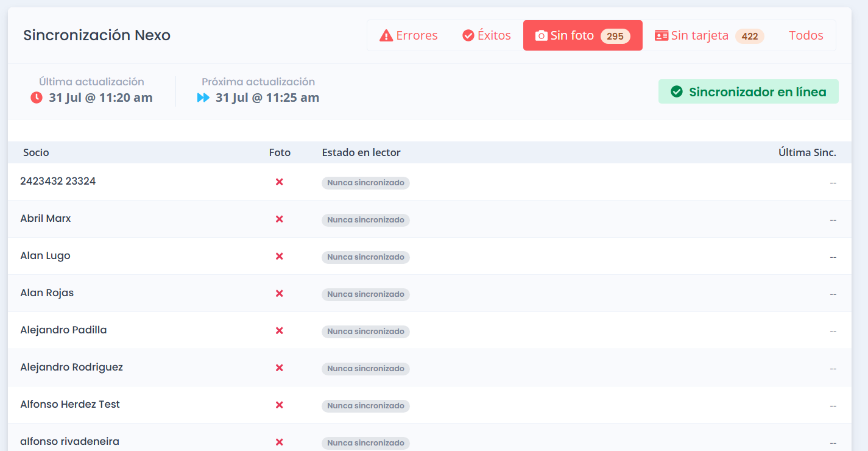
Task: Select member Alejandro Rodriguez
Action: tap(71, 367)
